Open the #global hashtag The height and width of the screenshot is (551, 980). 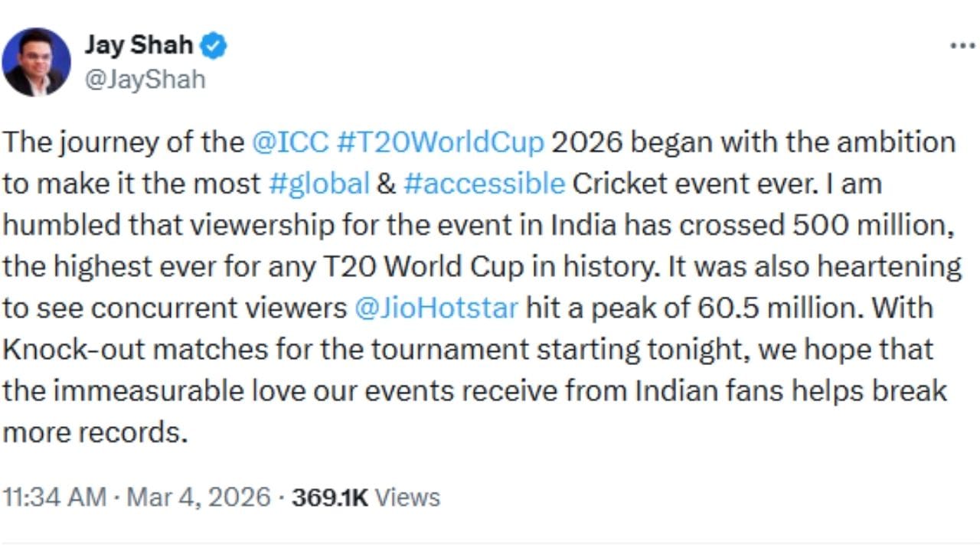(319, 184)
